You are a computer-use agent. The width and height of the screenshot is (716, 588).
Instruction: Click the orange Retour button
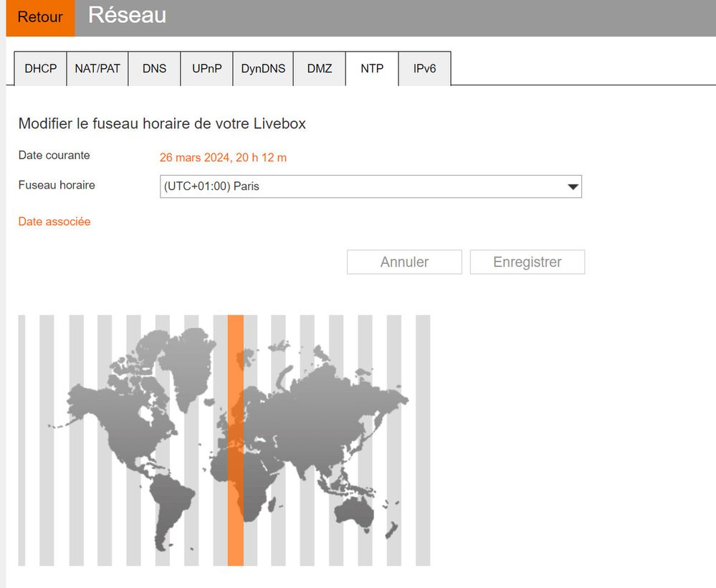40,17
